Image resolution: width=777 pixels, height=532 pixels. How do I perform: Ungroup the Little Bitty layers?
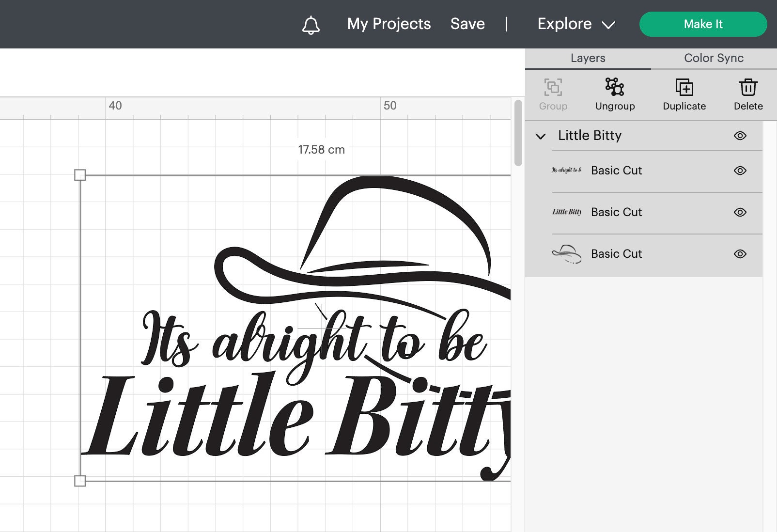[x=615, y=93]
